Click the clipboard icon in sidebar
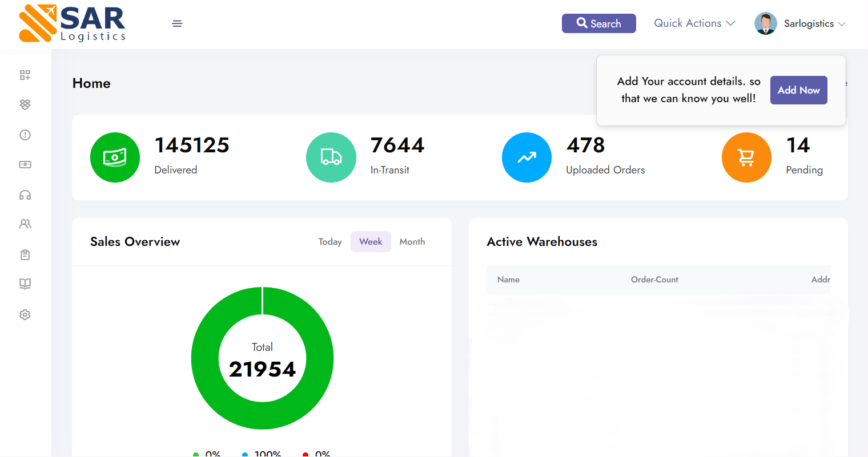The width and height of the screenshot is (868, 457). [25, 254]
